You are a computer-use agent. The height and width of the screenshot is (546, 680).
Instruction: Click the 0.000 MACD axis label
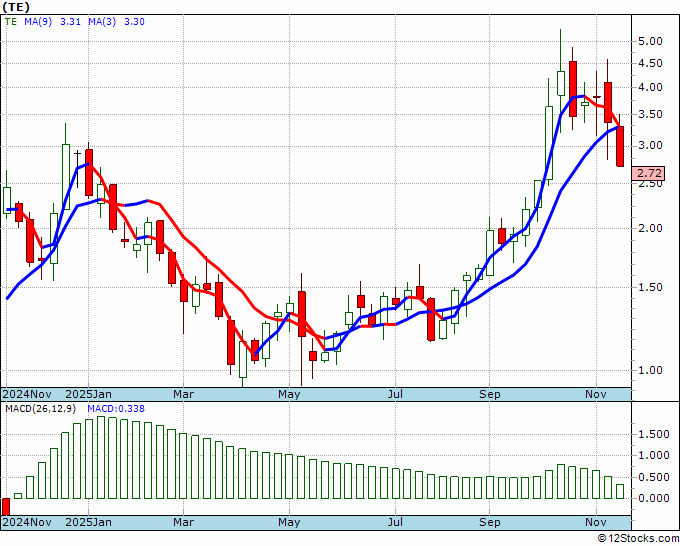(x=654, y=499)
